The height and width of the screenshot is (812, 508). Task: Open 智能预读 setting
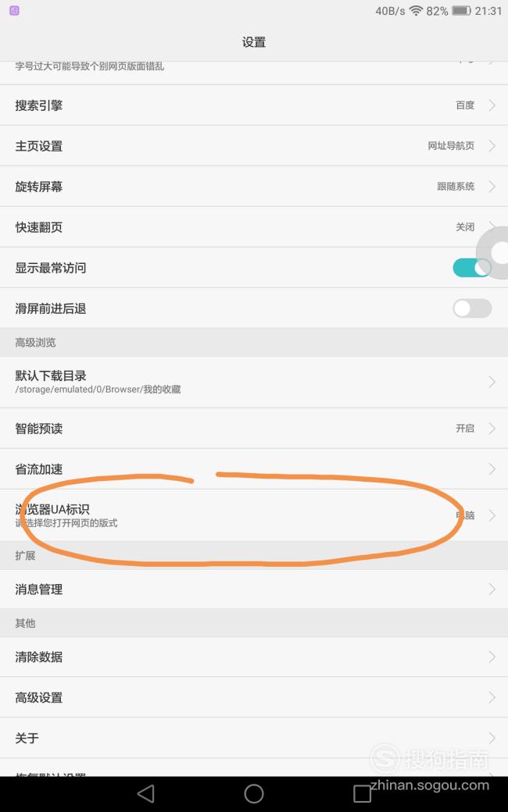[254, 429]
